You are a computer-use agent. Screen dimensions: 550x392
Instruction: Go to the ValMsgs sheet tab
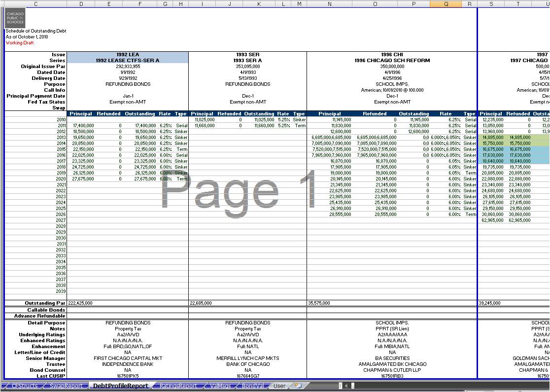(219, 386)
